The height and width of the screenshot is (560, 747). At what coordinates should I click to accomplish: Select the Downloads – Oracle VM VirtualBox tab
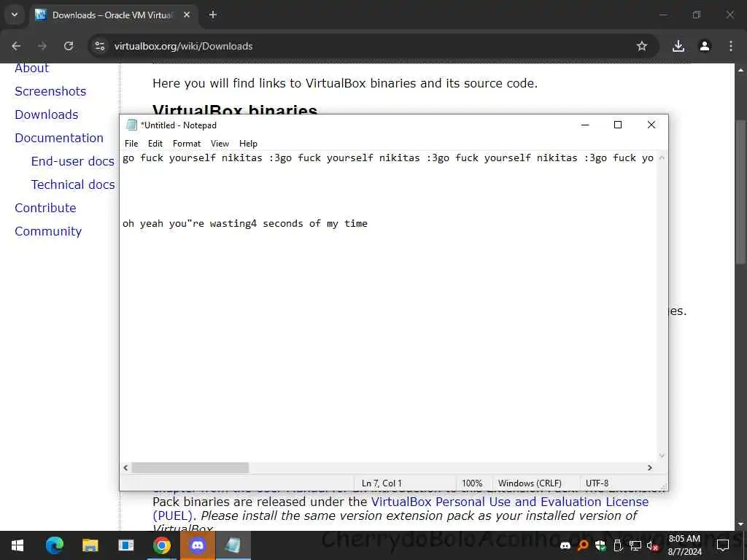click(112, 15)
